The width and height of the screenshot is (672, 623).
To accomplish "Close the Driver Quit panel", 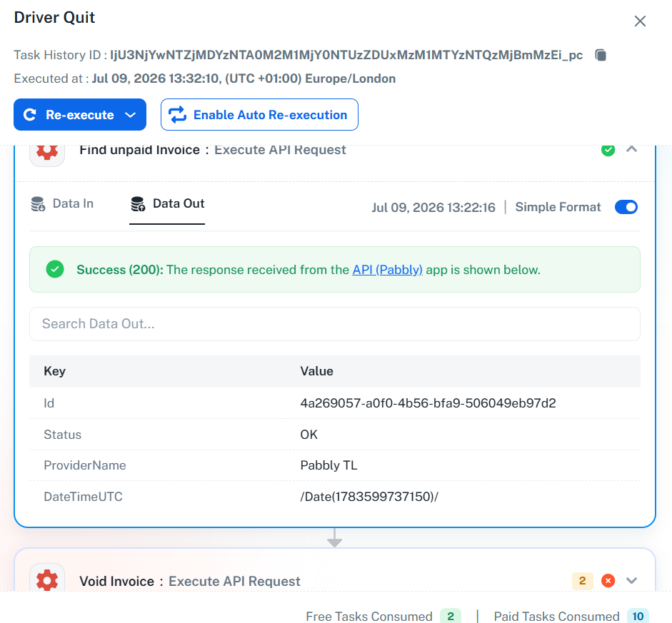I will coord(640,21).
